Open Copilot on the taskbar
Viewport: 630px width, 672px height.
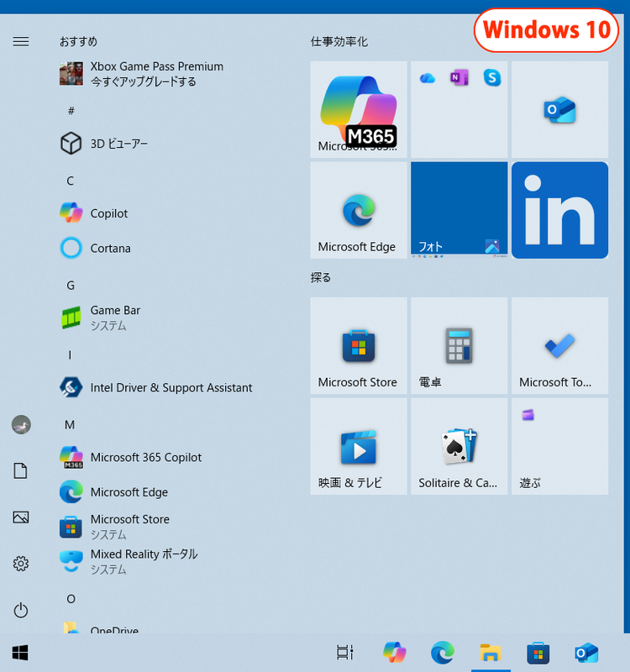(394, 653)
